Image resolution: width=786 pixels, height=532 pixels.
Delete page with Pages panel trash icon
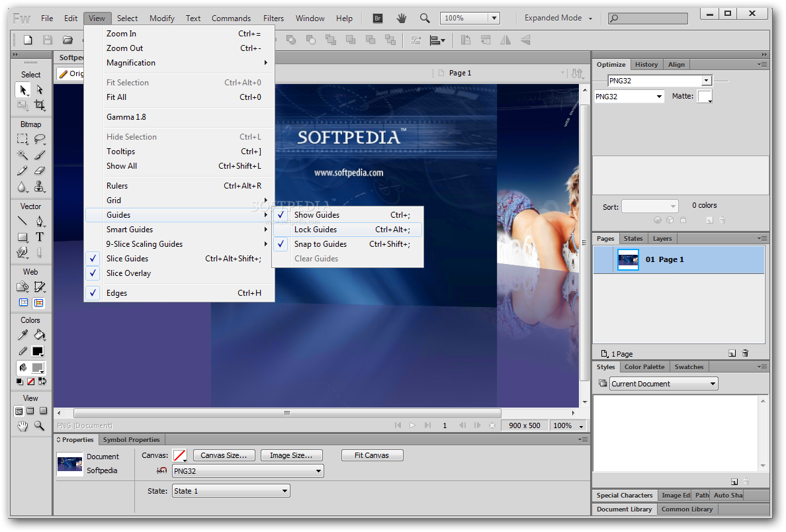[746, 353]
